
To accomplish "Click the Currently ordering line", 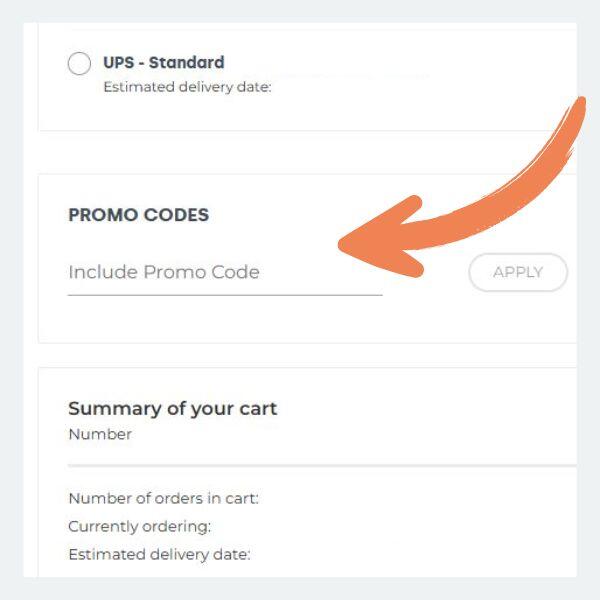I will [139, 526].
